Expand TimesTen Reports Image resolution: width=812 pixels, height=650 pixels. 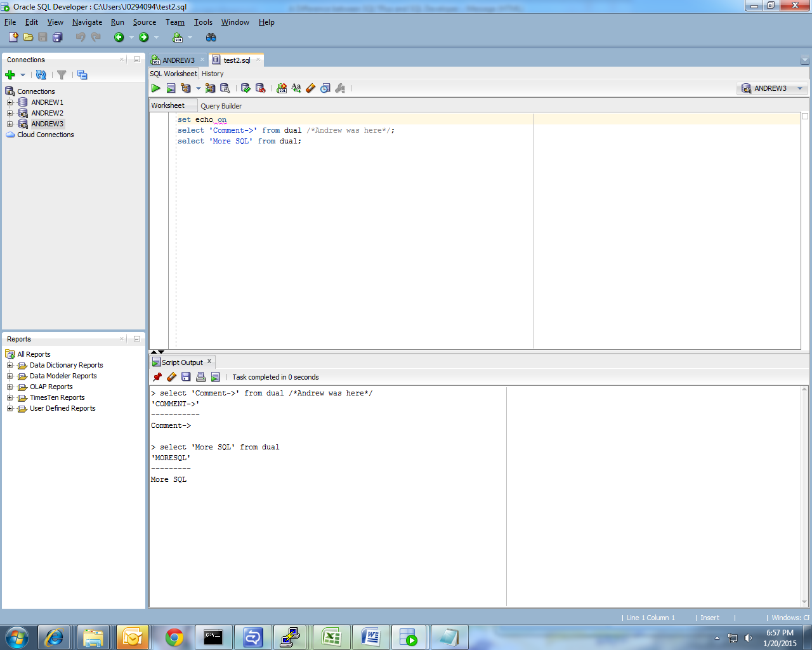10,397
